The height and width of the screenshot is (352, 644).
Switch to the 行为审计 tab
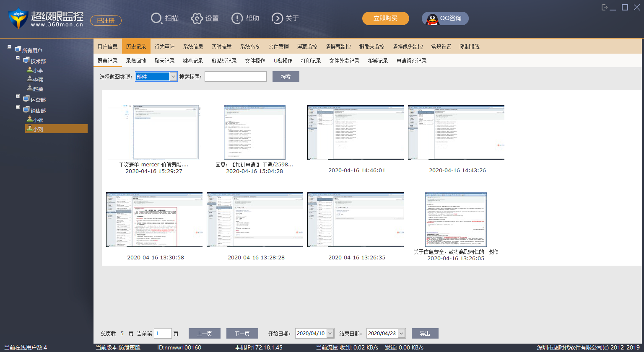(x=164, y=47)
